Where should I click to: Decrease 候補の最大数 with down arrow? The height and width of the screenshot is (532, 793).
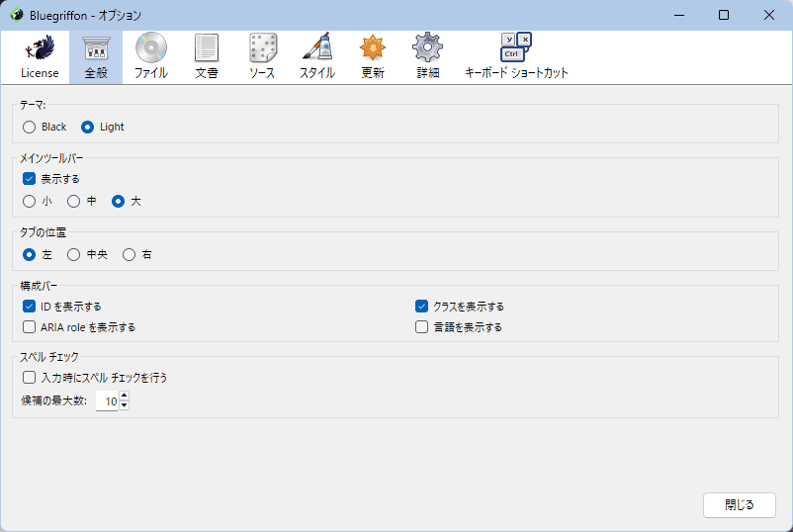[x=125, y=406]
